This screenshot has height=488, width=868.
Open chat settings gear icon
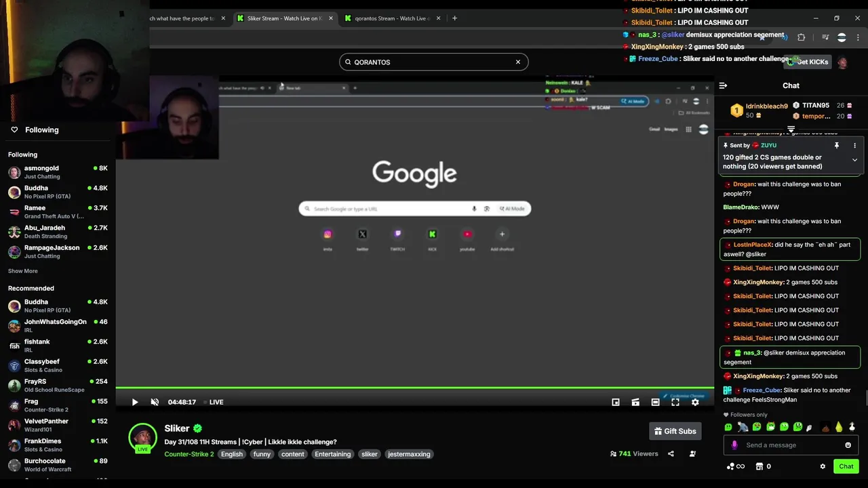pos(823,466)
